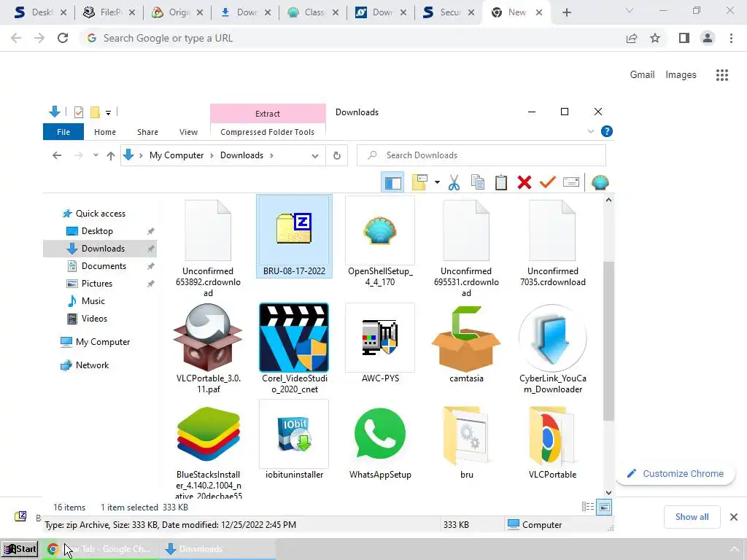Open the File ribbon tab
The image size is (747, 560).
coord(63,132)
